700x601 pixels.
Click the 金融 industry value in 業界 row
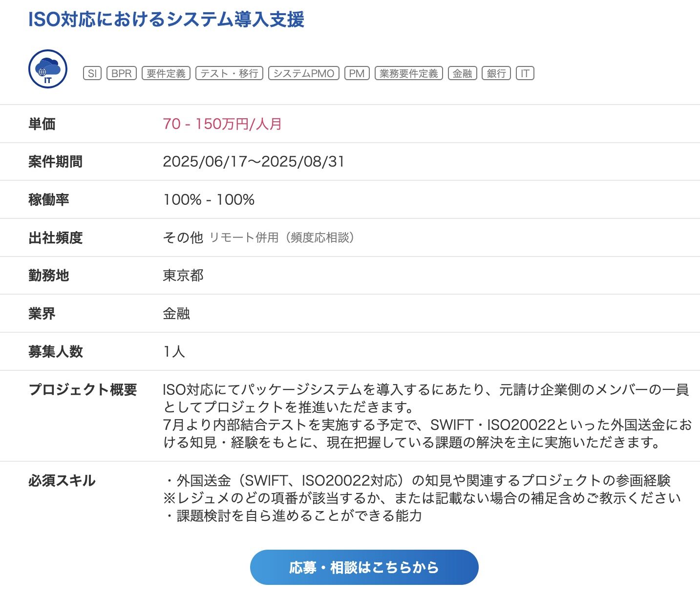176,314
